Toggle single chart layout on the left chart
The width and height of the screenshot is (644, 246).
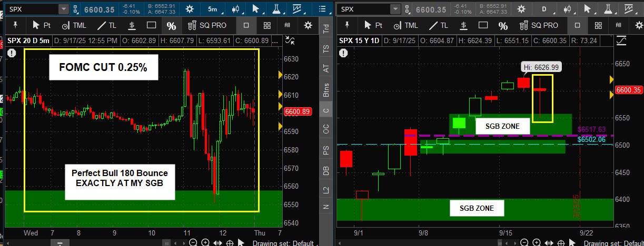(x=247, y=25)
